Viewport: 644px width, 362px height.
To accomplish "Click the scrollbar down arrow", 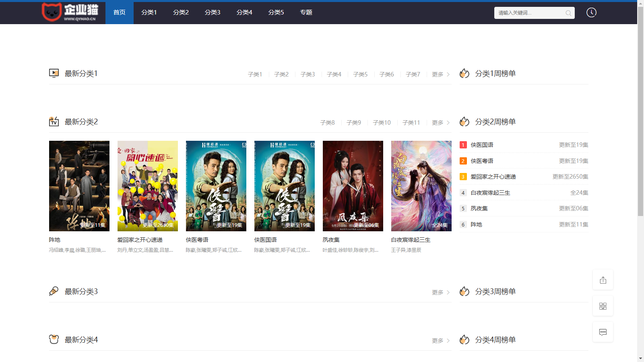I will pyautogui.click(x=640, y=358).
